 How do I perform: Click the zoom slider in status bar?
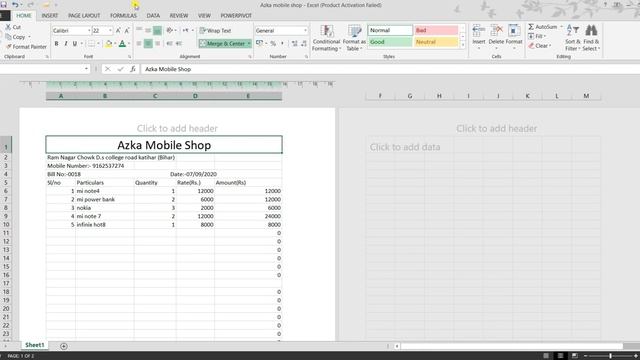click(611, 356)
